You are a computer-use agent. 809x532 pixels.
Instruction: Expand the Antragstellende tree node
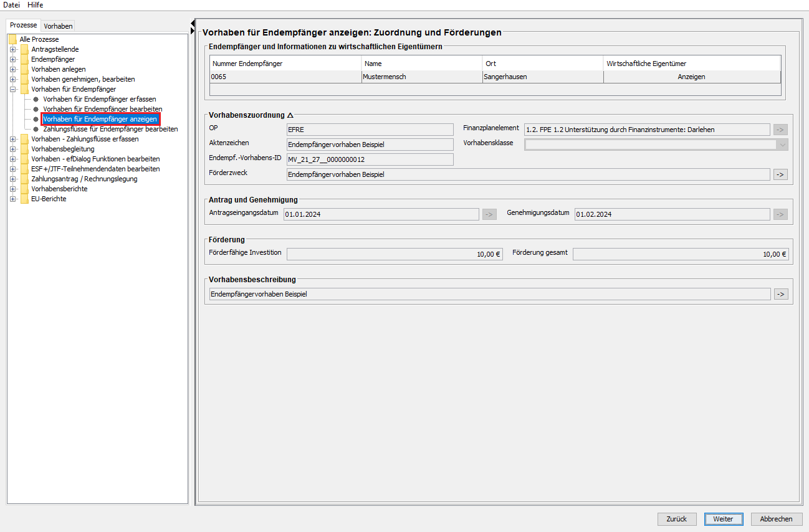pyautogui.click(x=12, y=49)
